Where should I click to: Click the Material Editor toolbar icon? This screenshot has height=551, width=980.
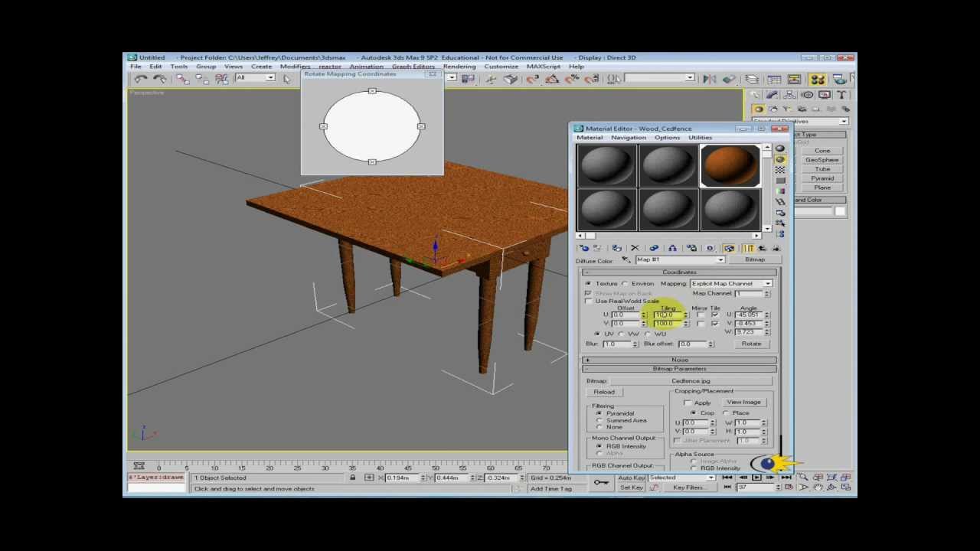pos(817,79)
